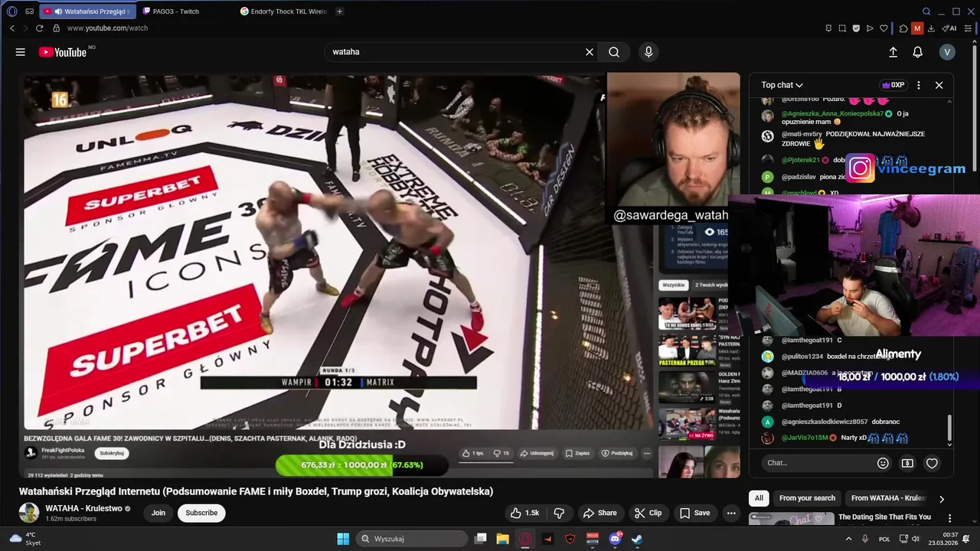Save the video to playlist
Viewport: 980px width, 551px height.
694,513
